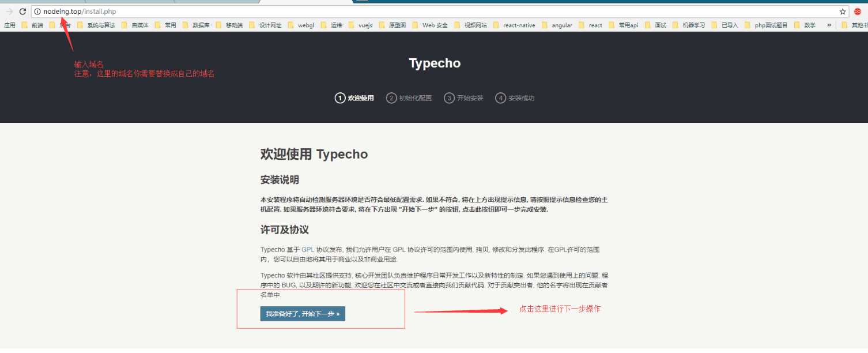Open the 常用 bookmark folder
The height and width of the screenshot is (353, 868).
click(165, 25)
